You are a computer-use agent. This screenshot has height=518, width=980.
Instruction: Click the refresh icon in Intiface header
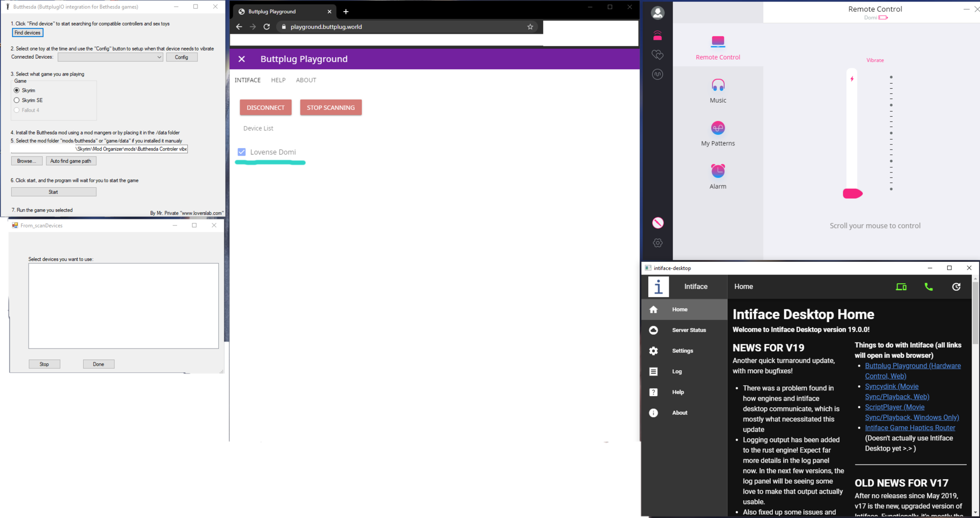[956, 287]
